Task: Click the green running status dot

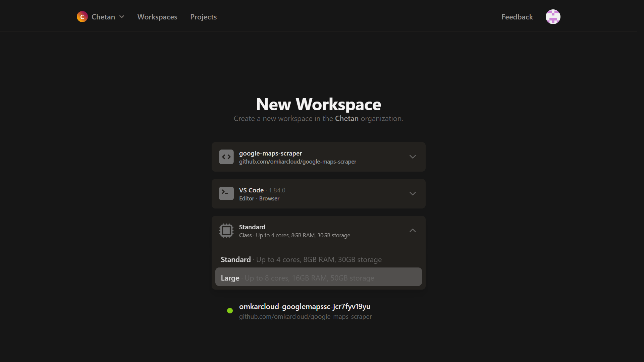Action: coord(230,311)
